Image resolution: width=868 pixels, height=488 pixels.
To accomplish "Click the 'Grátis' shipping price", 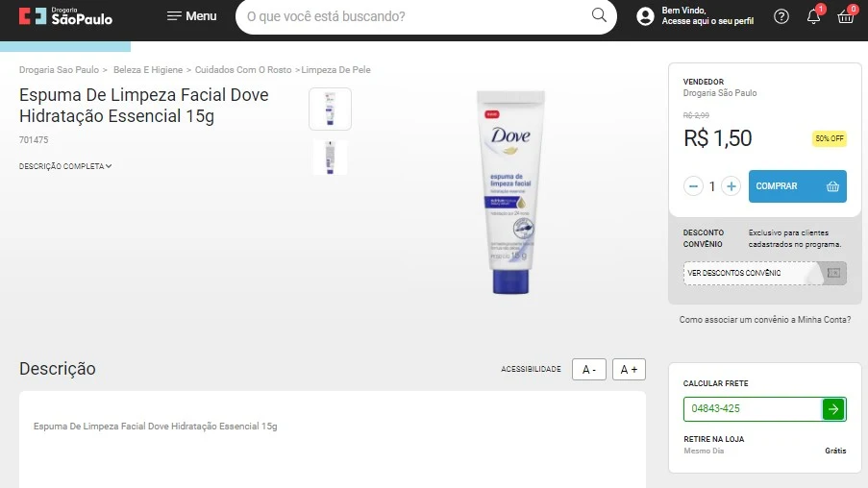I will pyautogui.click(x=835, y=451).
